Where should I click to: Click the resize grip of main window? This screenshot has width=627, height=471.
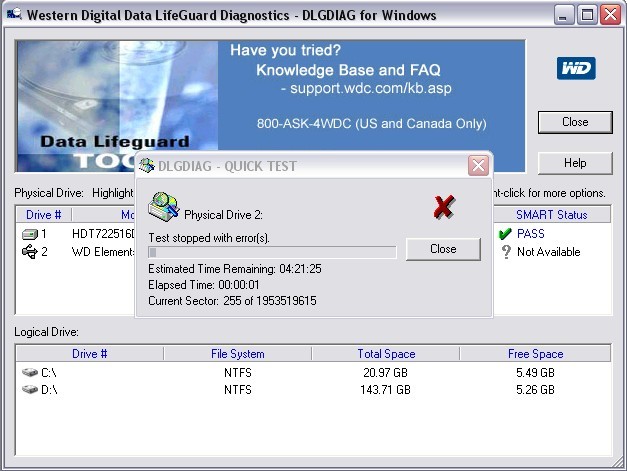pyautogui.click(x=618, y=463)
